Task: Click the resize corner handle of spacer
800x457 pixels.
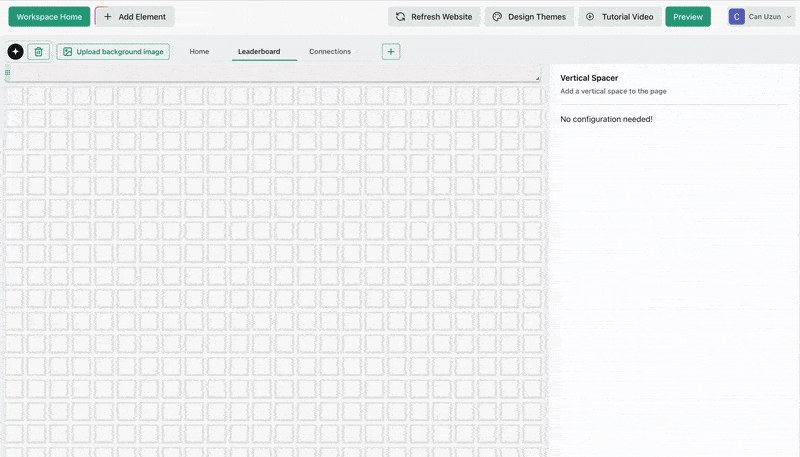Action: 537,78
